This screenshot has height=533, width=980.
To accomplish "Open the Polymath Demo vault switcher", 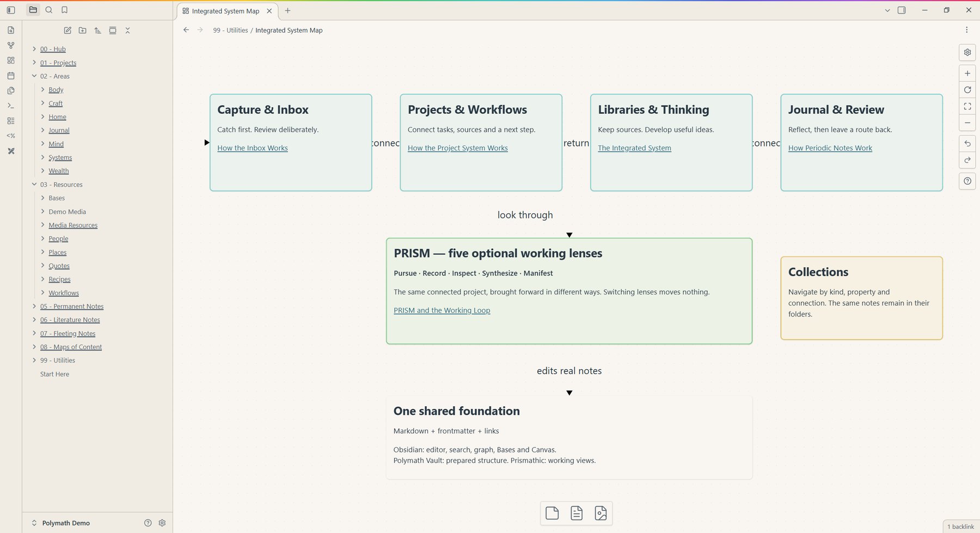I will (x=60, y=523).
